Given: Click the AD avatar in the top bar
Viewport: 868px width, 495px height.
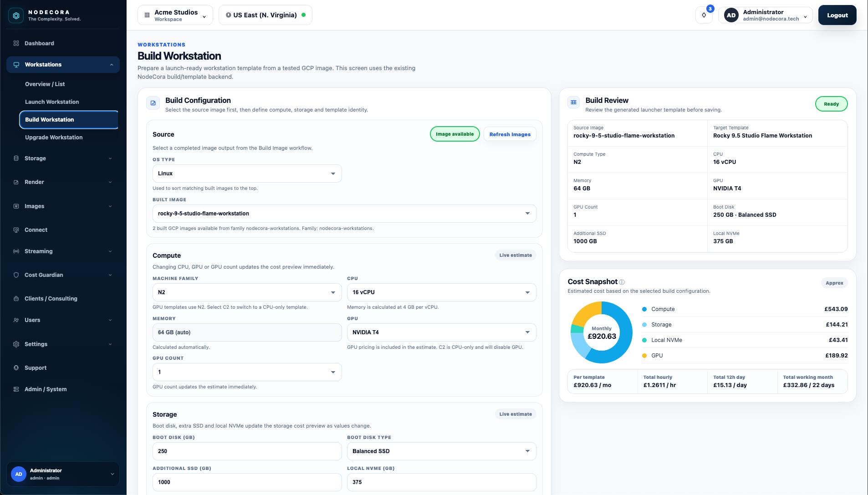Looking at the screenshot, I should click(x=731, y=15).
